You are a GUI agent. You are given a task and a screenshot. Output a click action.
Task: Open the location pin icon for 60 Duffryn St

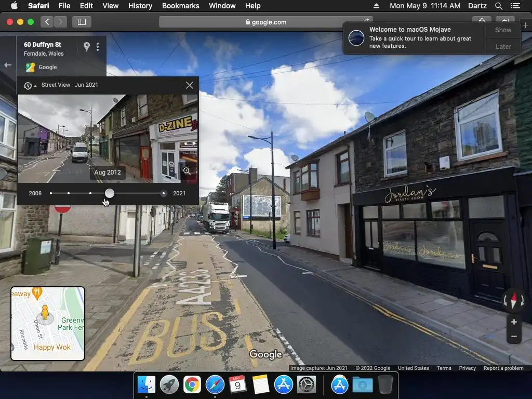click(x=87, y=47)
